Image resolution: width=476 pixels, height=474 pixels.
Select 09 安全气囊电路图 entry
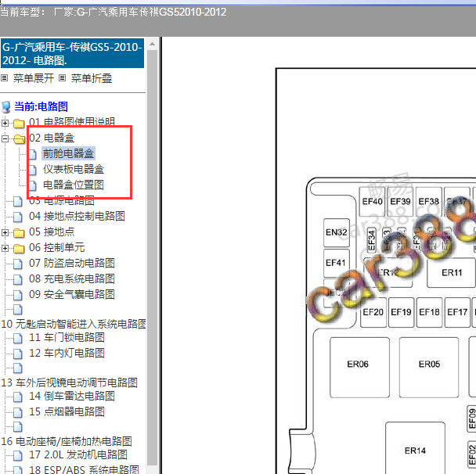pos(72,294)
